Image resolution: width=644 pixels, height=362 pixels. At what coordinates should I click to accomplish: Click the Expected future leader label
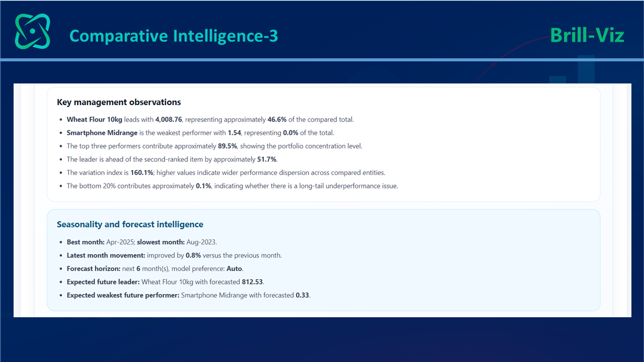point(103,282)
